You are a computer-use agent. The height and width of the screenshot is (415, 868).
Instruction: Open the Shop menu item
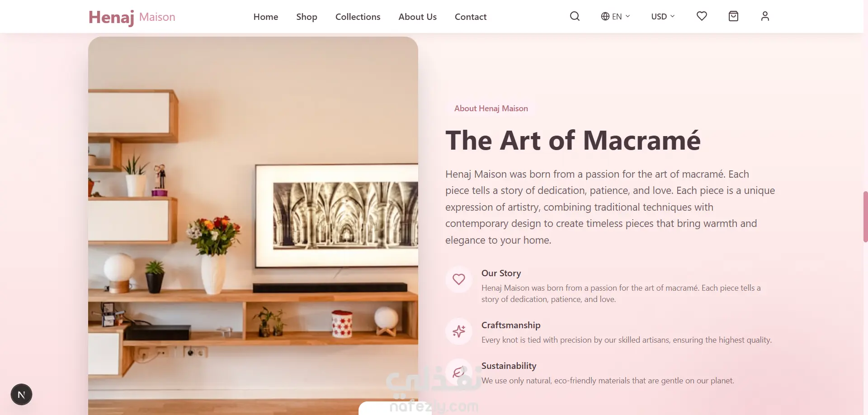point(307,17)
